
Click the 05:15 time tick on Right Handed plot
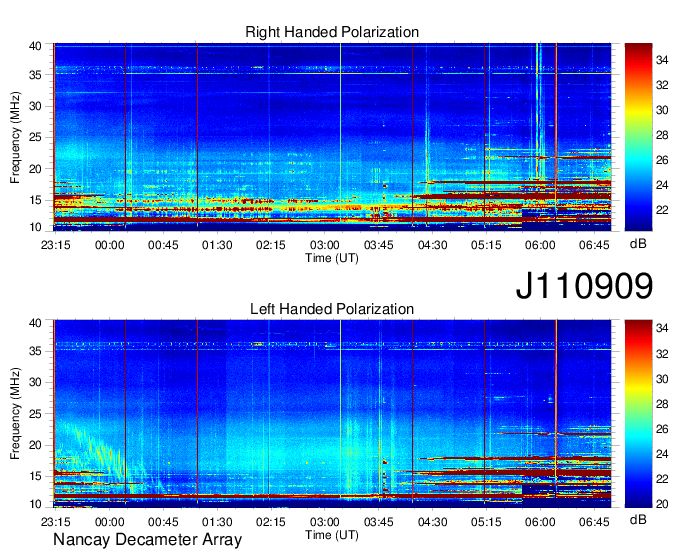click(486, 245)
